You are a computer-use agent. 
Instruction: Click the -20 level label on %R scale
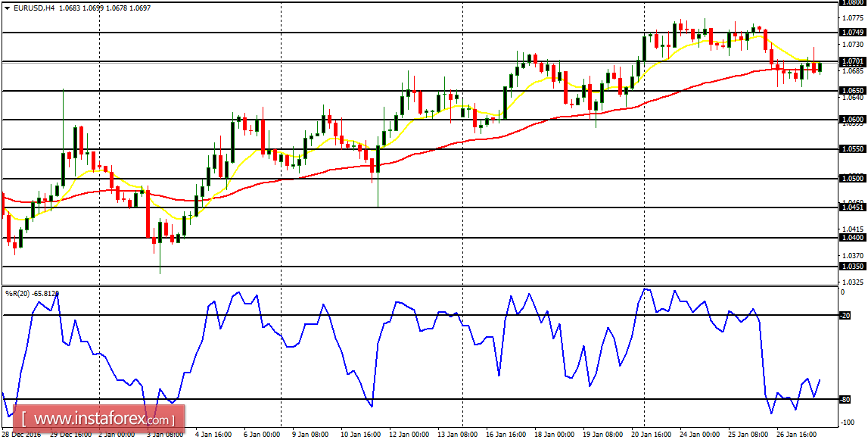click(845, 315)
